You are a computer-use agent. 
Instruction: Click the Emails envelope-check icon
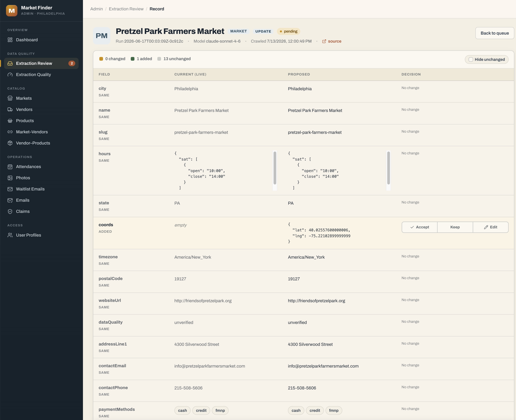click(x=10, y=200)
